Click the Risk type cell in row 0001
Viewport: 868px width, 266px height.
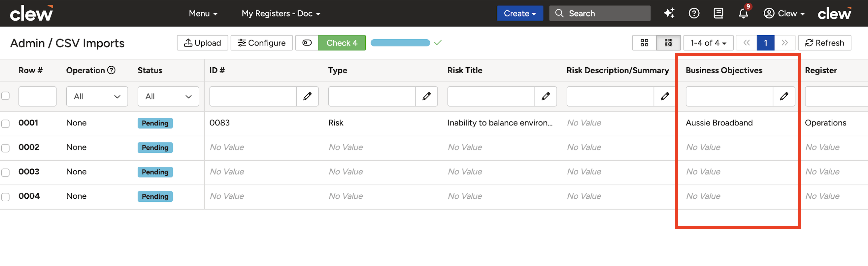click(x=336, y=123)
